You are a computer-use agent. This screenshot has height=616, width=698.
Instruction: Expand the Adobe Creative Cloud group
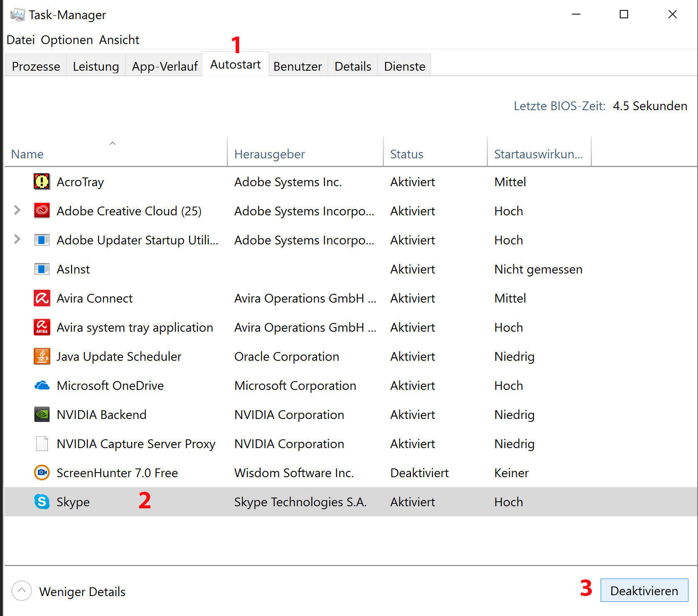[x=17, y=210]
